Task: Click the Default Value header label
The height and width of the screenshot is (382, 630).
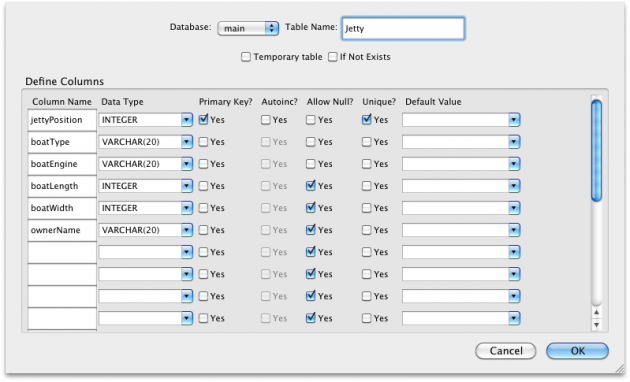Action: click(x=433, y=102)
